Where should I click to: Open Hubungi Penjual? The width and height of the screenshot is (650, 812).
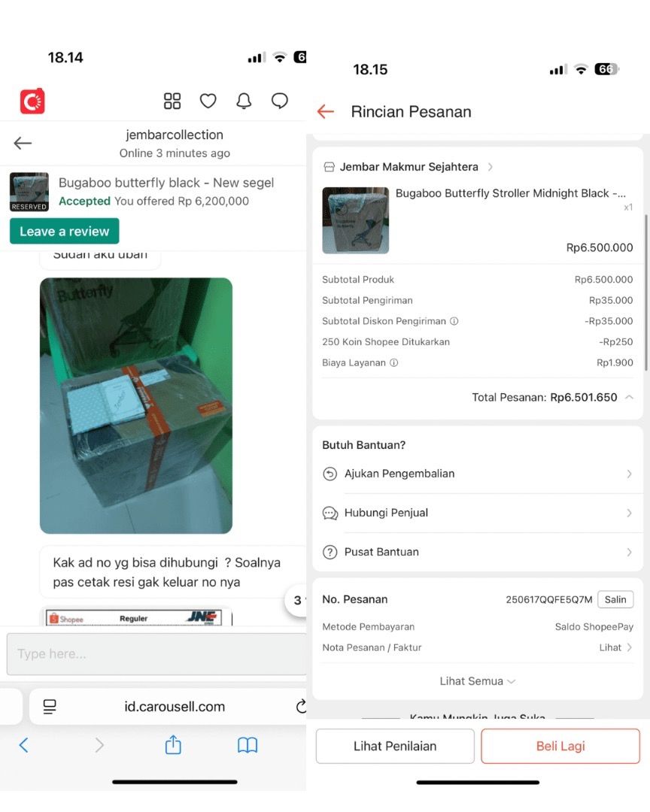478,514
